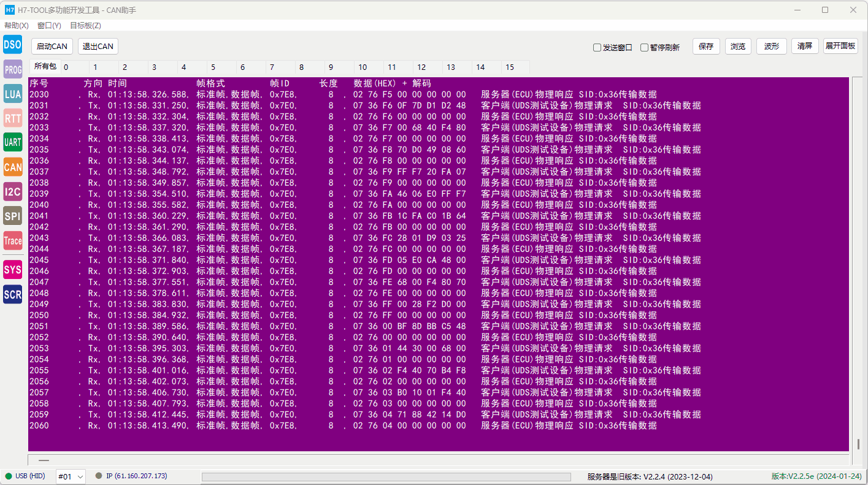Screen dimensions: 868x485
Task: Click the horizontal scrollbar thumb below log
Action: (x=44, y=460)
